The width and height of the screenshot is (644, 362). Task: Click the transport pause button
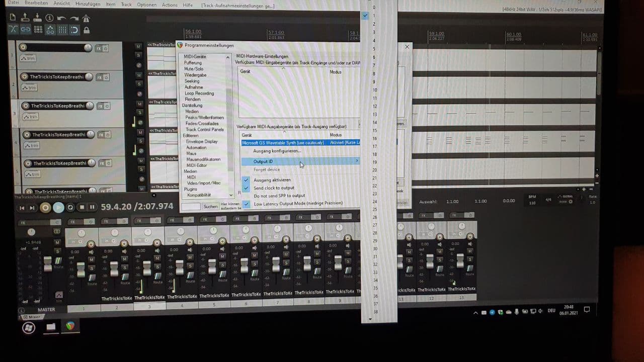[92, 207]
